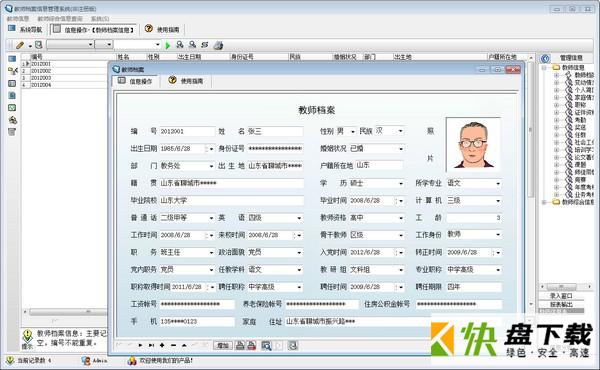The height and width of the screenshot is (370, 600).
Task: Click the right panel horizontal scrollbar
Action: pyautogui.click(x=566, y=286)
